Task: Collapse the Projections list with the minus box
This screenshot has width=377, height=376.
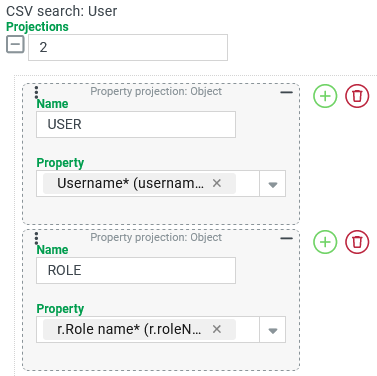Action: click(15, 44)
